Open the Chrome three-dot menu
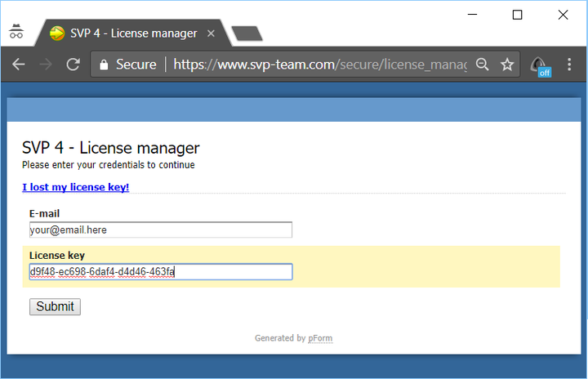Viewport: 588px width, 379px height. click(569, 65)
